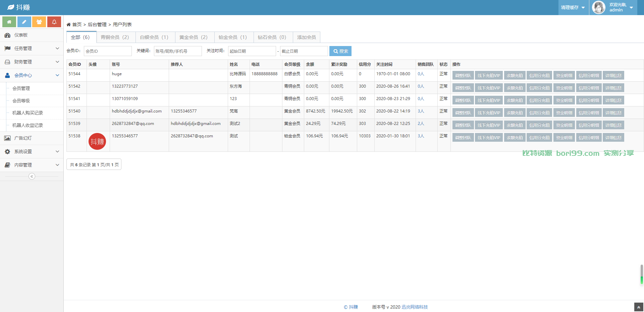The image size is (644, 312).
Task: Open the 添加会员 tab
Action: [307, 37]
